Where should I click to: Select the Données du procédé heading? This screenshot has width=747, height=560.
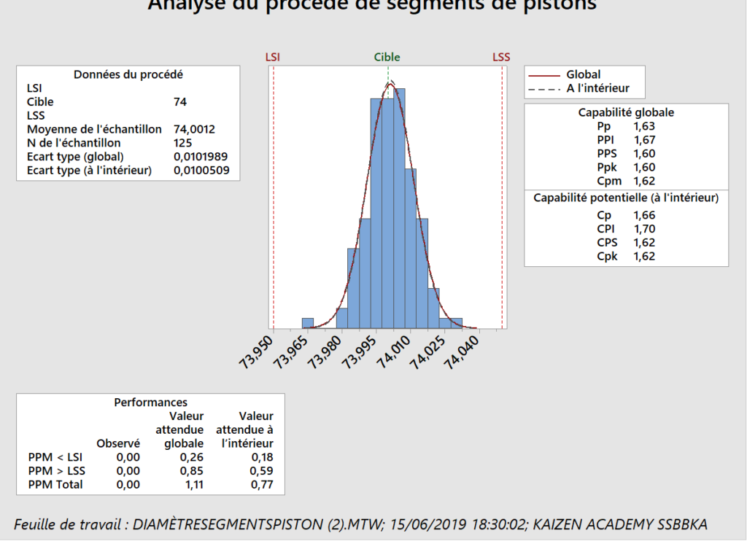point(128,74)
